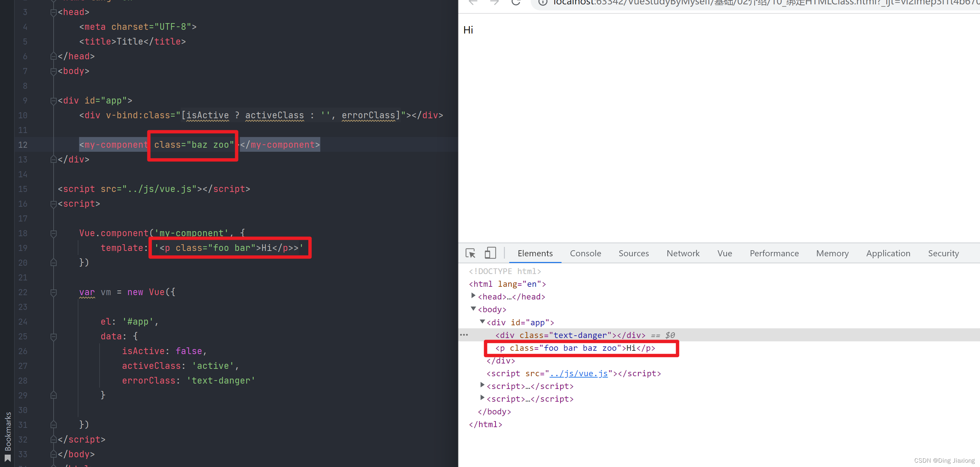Image resolution: width=980 pixels, height=467 pixels.
Task: Open the Application tab
Action: coord(888,253)
